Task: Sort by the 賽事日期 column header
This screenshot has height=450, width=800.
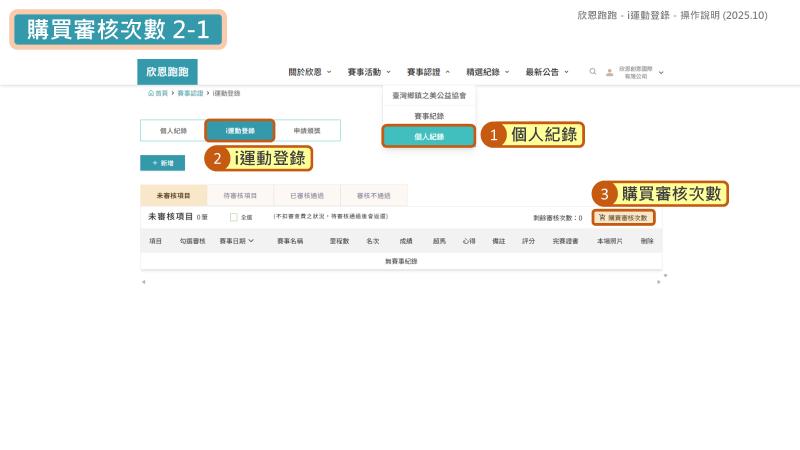Action: 236,241
